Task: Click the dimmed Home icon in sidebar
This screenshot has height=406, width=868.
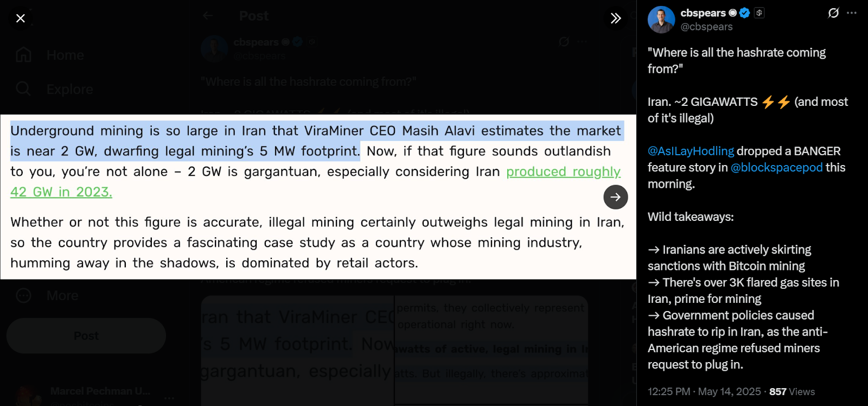Action: (23, 55)
